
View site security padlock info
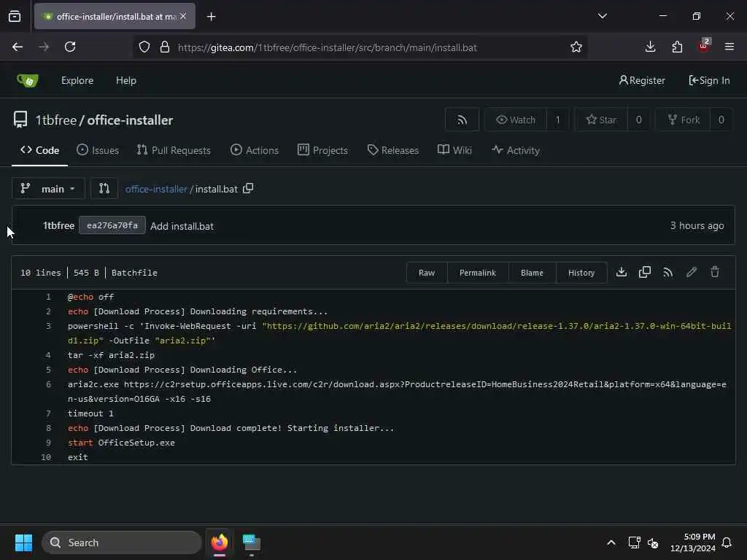pos(165,47)
